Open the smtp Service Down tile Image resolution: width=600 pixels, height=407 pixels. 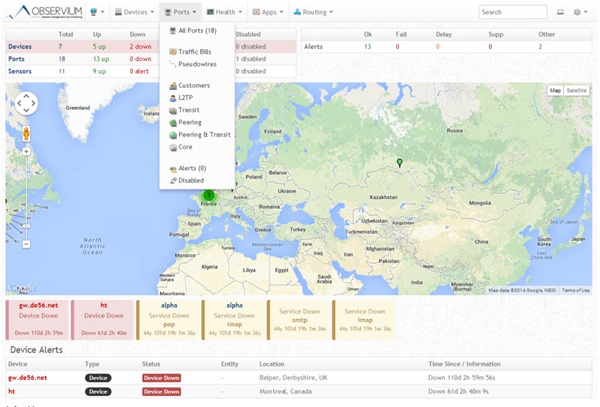click(299, 320)
